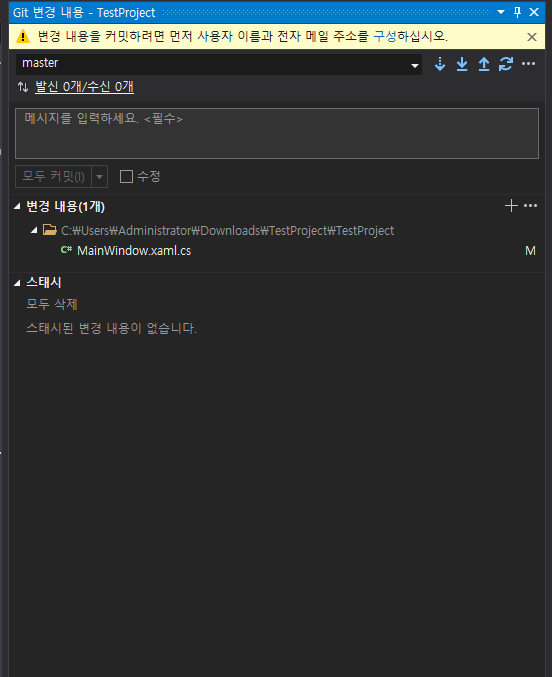Stage all changes with plus icon

click(511, 206)
